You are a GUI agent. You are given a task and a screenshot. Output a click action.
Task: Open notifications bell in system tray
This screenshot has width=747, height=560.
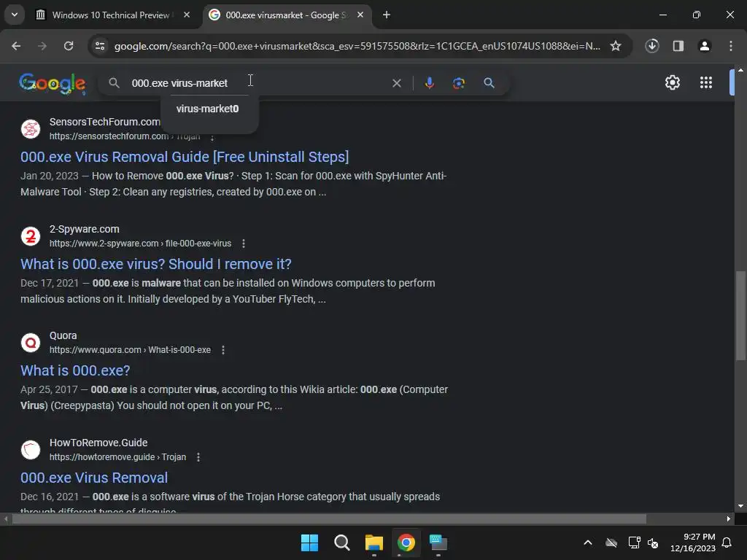point(727,542)
